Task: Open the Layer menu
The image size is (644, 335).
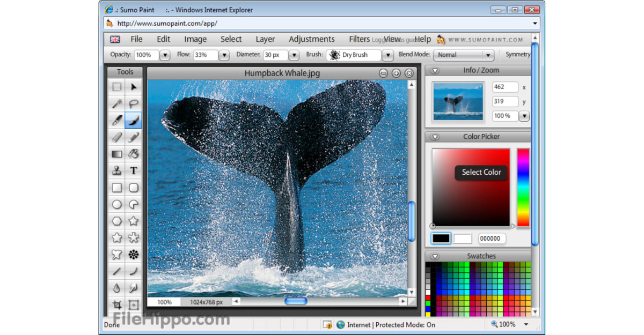Action: [265, 39]
